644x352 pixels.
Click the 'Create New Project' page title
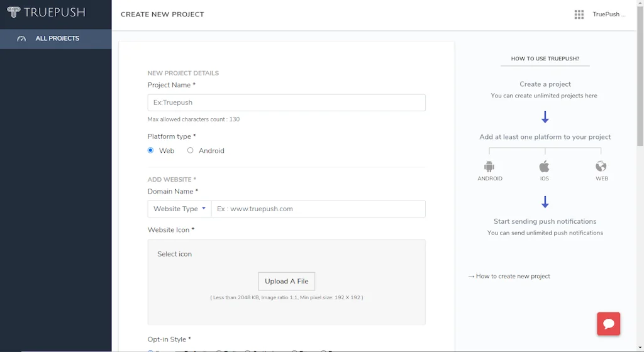pyautogui.click(x=162, y=14)
